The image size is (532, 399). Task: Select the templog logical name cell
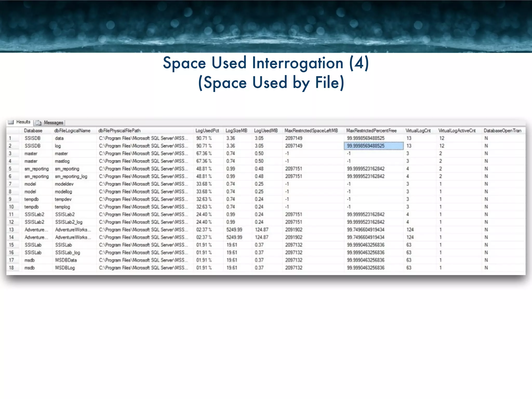pyautogui.click(x=62, y=207)
